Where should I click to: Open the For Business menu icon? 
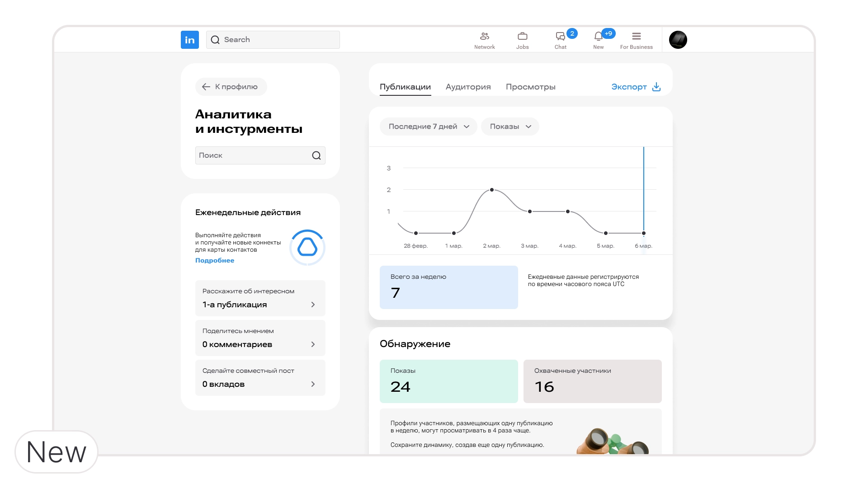click(636, 37)
